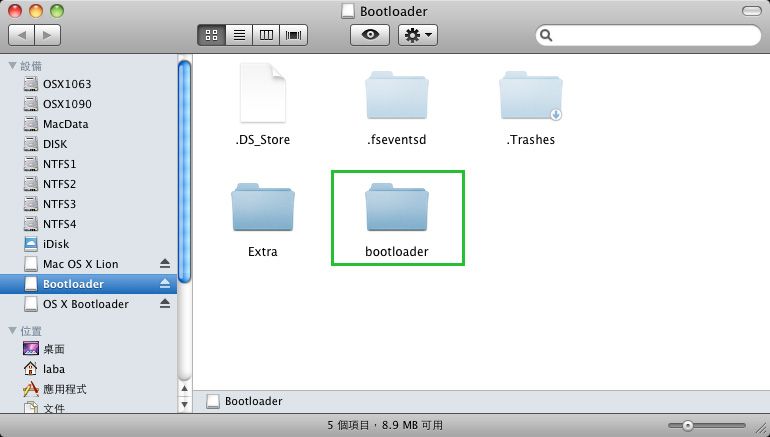
Task: Select the .fseventsd folder icon
Action: (x=397, y=95)
